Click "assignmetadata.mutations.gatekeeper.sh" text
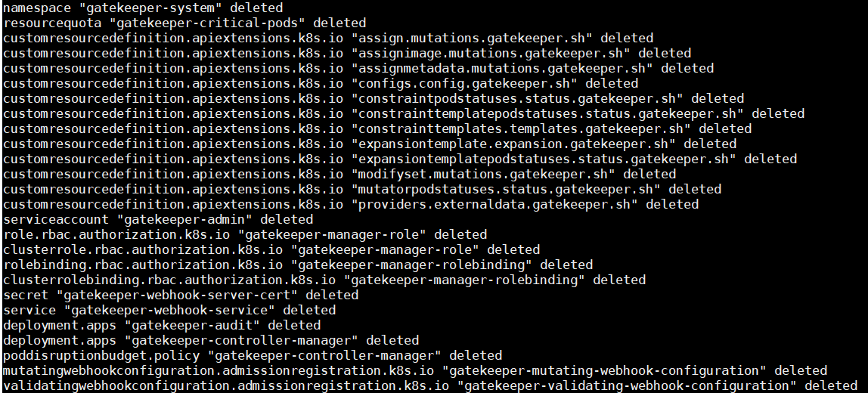The height and width of the screenshot is (393, 868). click(x=503, y=69)
